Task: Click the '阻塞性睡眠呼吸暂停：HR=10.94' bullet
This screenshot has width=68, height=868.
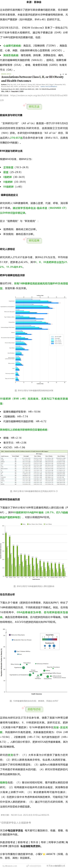Action: (x=22, y=411)
